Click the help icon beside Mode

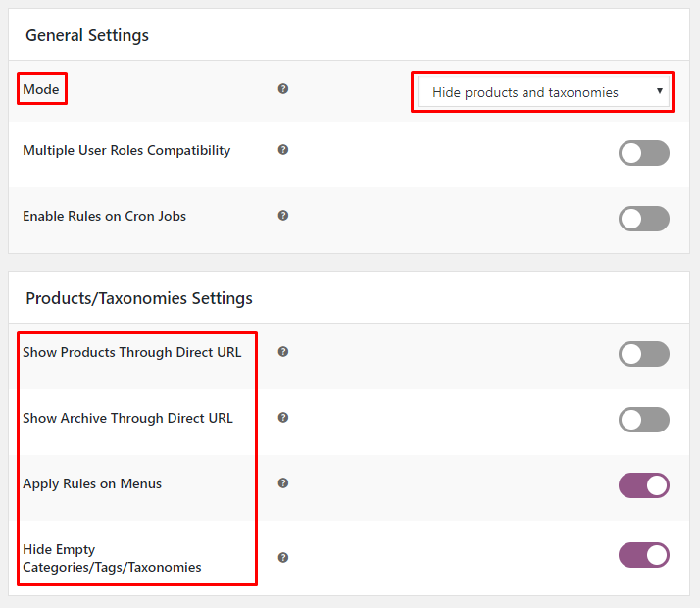(283, 89)
